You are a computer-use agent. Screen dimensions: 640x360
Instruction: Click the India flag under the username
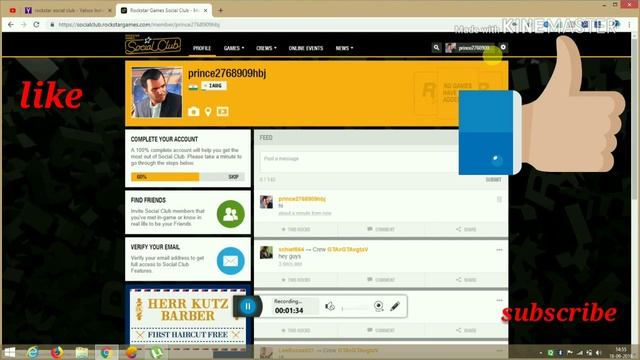193,87
